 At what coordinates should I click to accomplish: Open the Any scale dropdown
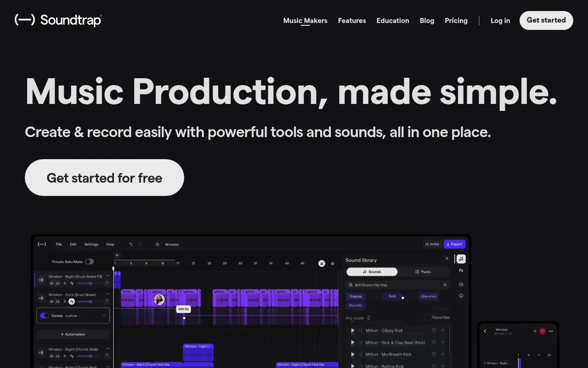(358, 318)
